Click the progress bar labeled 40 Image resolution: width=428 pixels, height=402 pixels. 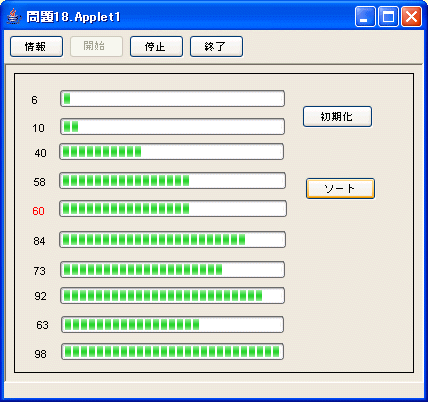pyautogui.click(x=172, y=152)
